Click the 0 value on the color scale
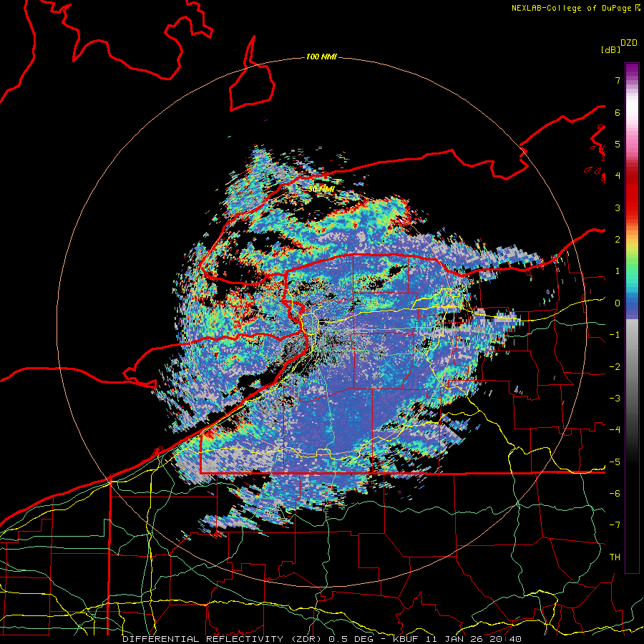This screenshot has width=644, height=644. coord(618,303)
